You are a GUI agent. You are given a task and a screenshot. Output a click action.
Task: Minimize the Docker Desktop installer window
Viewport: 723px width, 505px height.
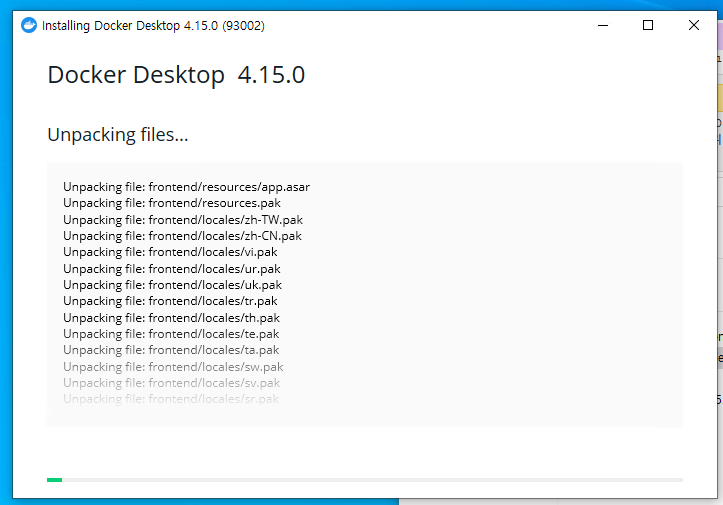tap(603, 25)
